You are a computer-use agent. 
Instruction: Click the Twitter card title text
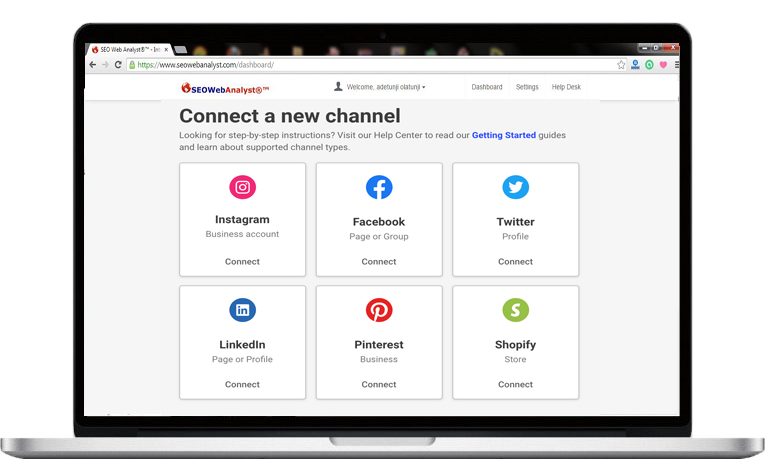tap(516, 222)
